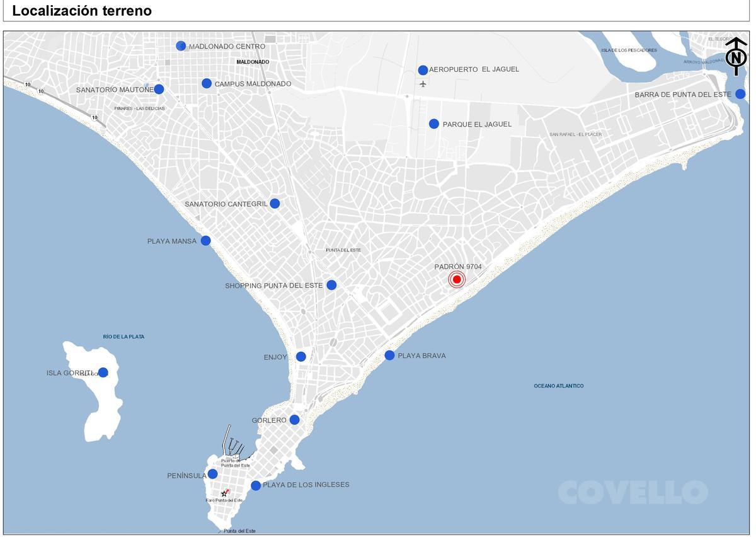This screenshot has height=537, width=756.
Task: Select the Shopping Punta del Este marker
Action: tap(331, 285)
